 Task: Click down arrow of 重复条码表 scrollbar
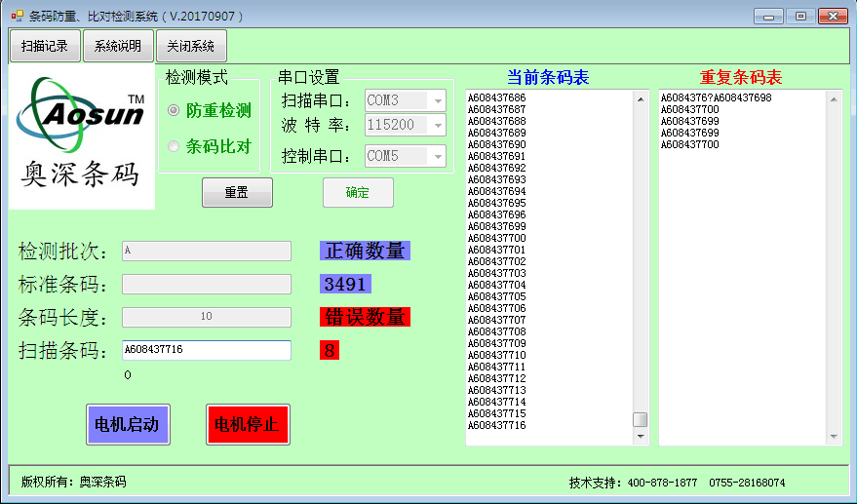(x=834, y=438)
